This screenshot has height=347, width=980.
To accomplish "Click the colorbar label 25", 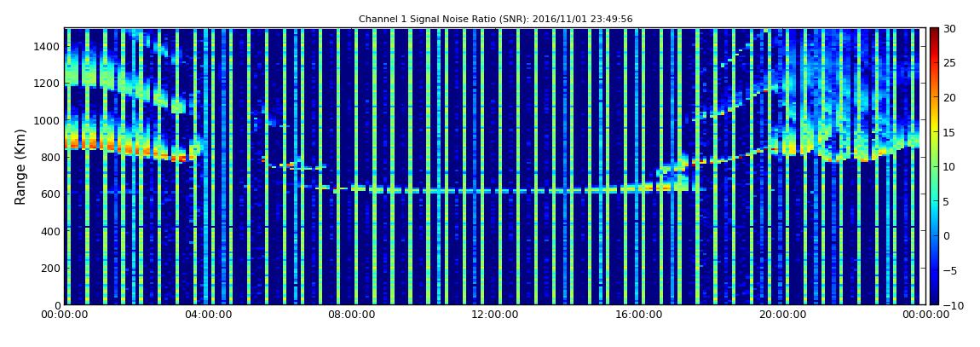I will (x=950, y=63).
